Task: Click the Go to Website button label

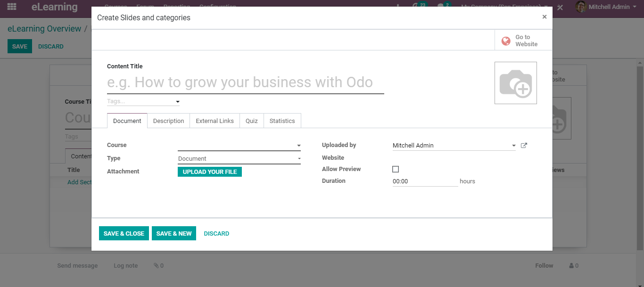Action: click(526, 41)
